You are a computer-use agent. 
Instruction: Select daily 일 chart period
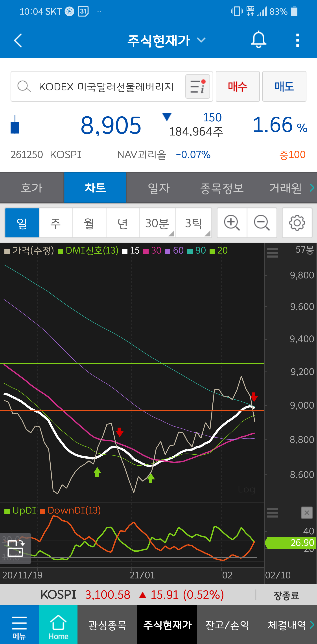click(x=22, y=223)
